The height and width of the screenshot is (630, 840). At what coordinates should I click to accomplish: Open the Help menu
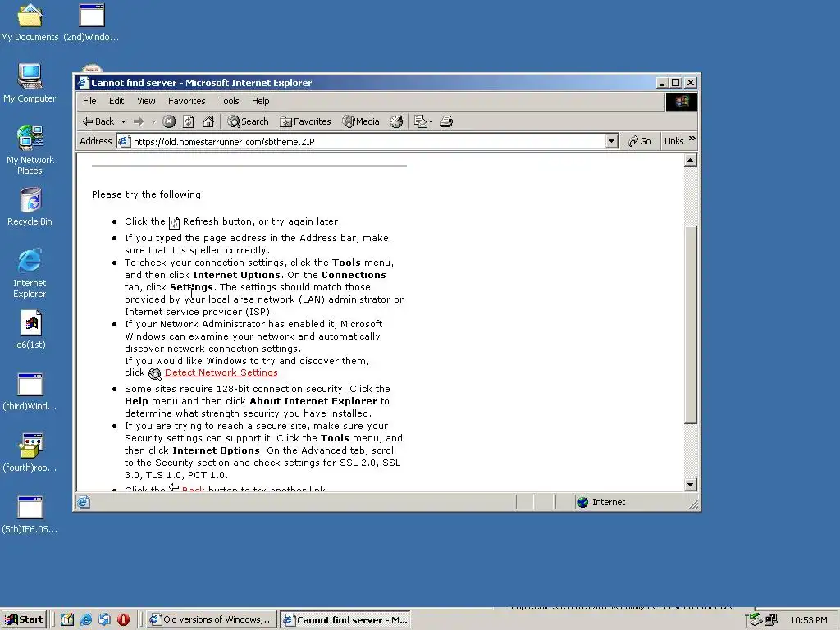click(x=260, y=101)
